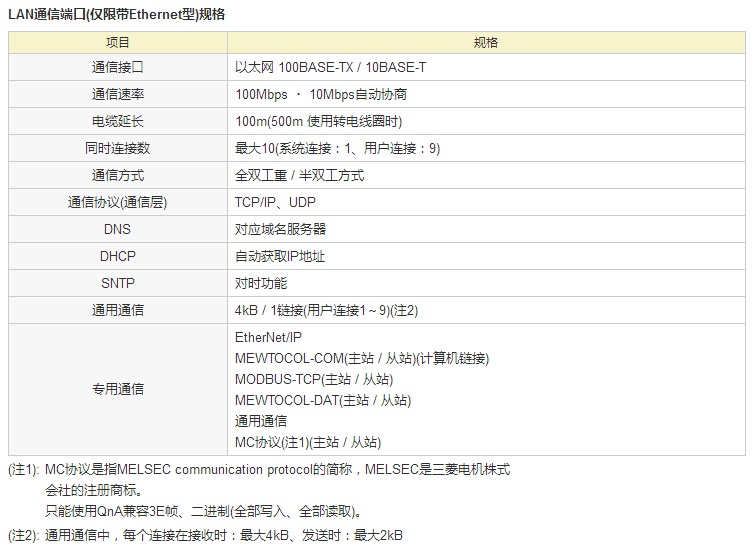The height and width of the screenshot is (557, 754).
Task: Select the 电缆延长 row label
Action: (118, 121)
